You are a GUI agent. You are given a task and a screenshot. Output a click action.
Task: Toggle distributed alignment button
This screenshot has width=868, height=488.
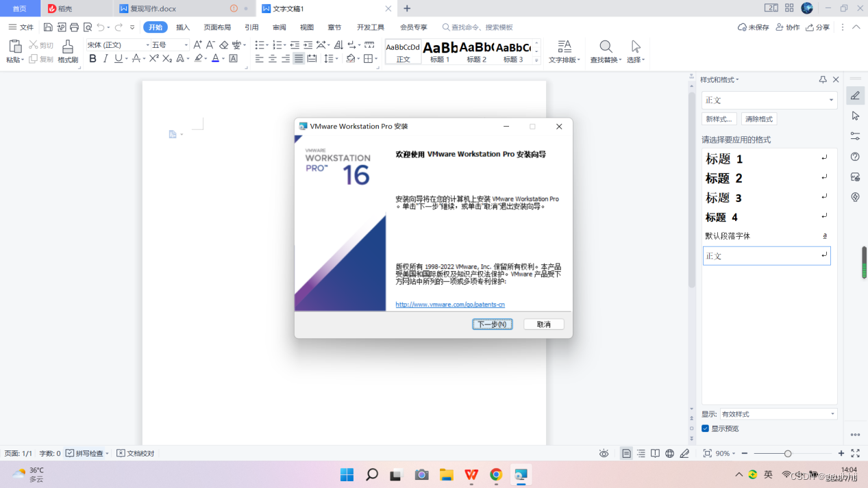(x=312, y=59)
